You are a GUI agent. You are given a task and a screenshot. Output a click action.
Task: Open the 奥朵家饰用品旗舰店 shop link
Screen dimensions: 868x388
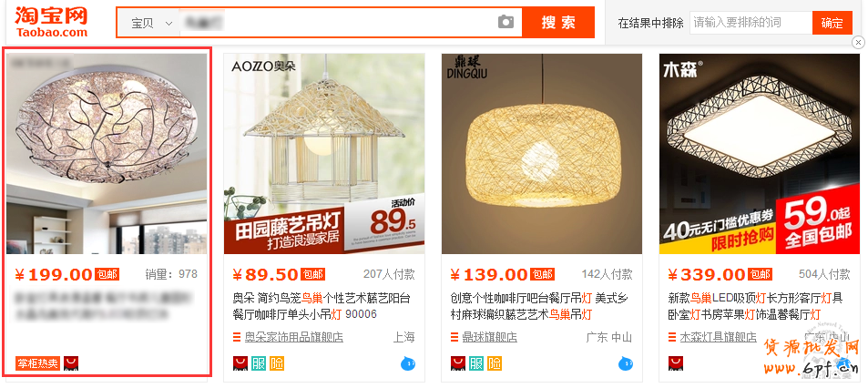coord(294,337)
